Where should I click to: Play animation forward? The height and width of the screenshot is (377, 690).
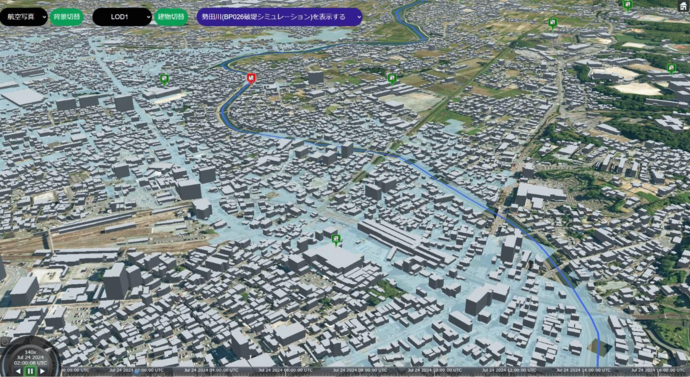click(42, 371)
